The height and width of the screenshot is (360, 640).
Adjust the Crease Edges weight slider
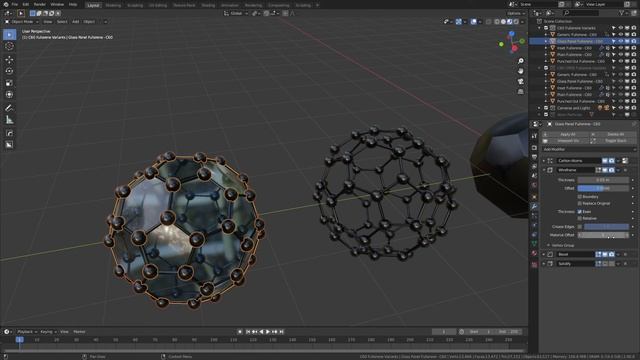click(x=607, y=227)
